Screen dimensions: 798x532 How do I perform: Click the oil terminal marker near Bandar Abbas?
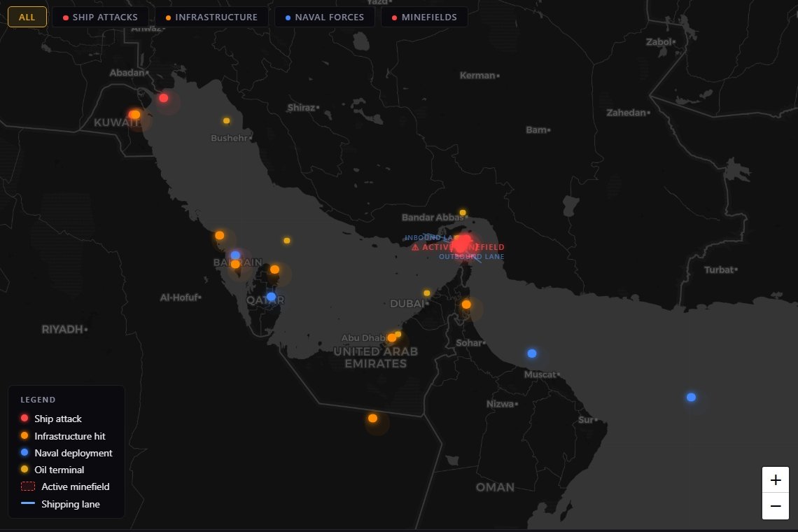point(461,211)
